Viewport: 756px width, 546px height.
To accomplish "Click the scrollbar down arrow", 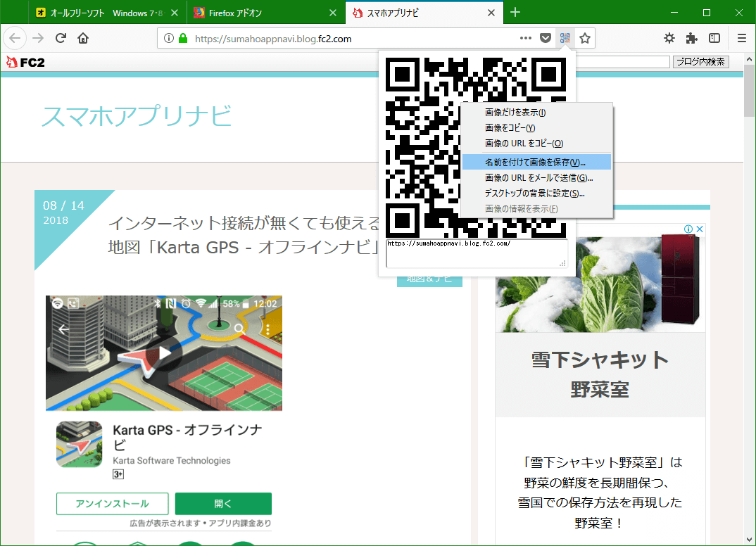I will point(749,540).
